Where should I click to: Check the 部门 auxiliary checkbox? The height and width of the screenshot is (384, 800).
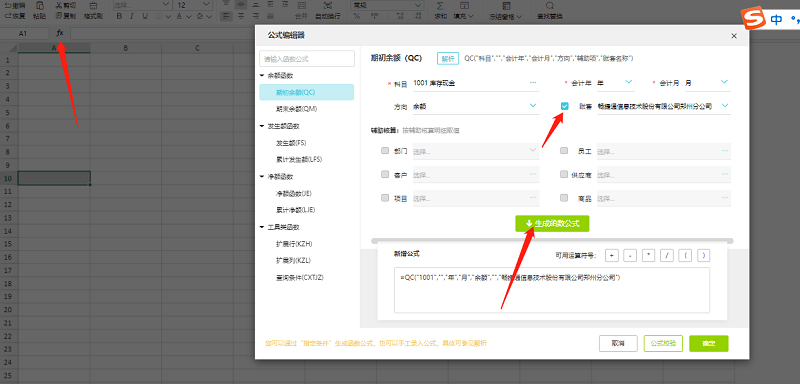(385, 151)
